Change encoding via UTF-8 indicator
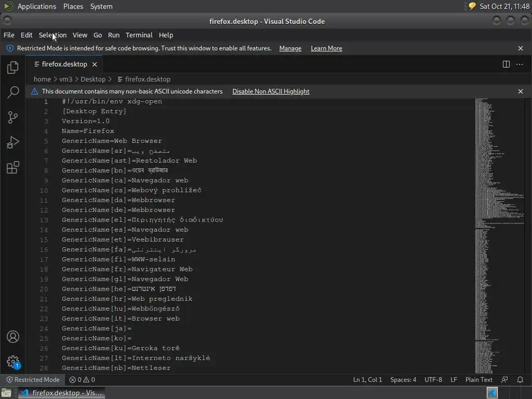 pyautogui.click(x=433, y=380)
